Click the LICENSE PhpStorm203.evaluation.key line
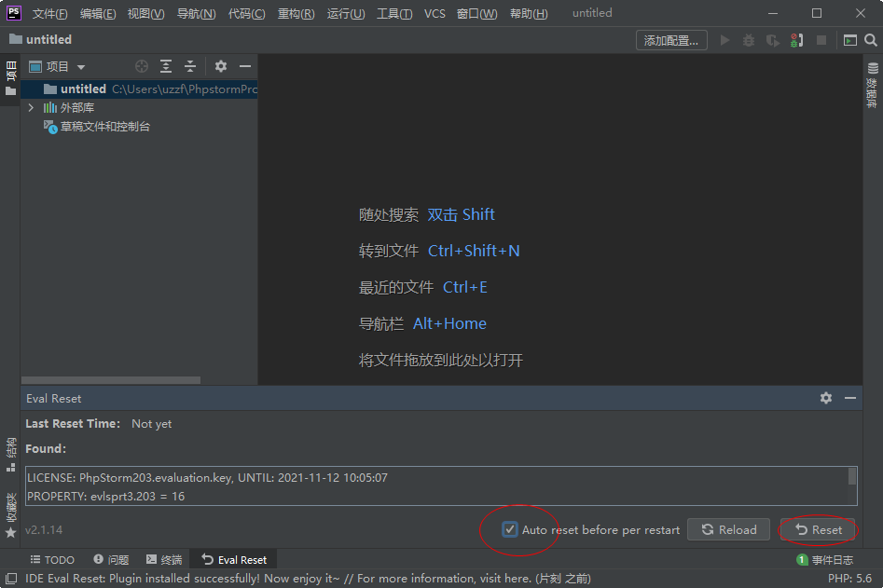 point(207,478)
